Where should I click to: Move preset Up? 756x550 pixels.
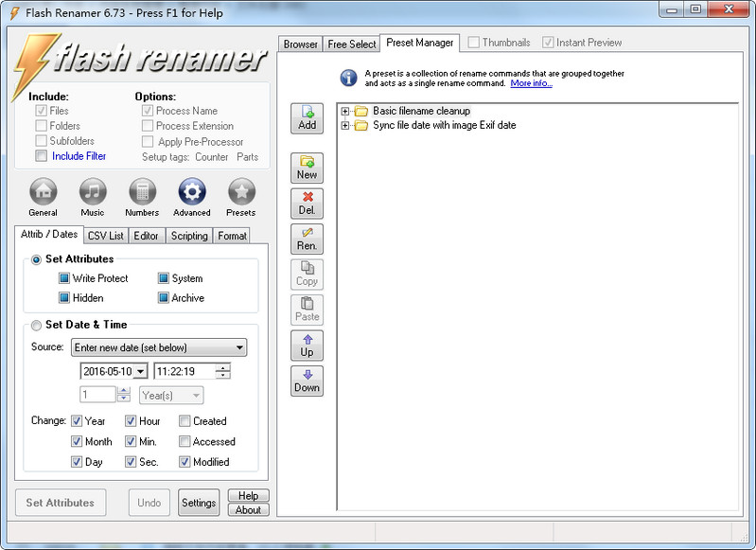pos(308,346)
